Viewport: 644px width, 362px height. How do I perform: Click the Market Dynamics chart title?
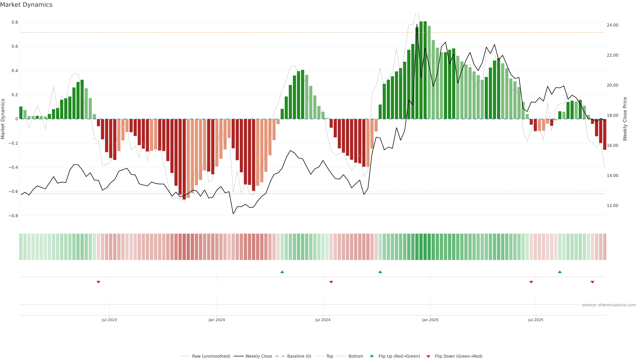(26, 5)
